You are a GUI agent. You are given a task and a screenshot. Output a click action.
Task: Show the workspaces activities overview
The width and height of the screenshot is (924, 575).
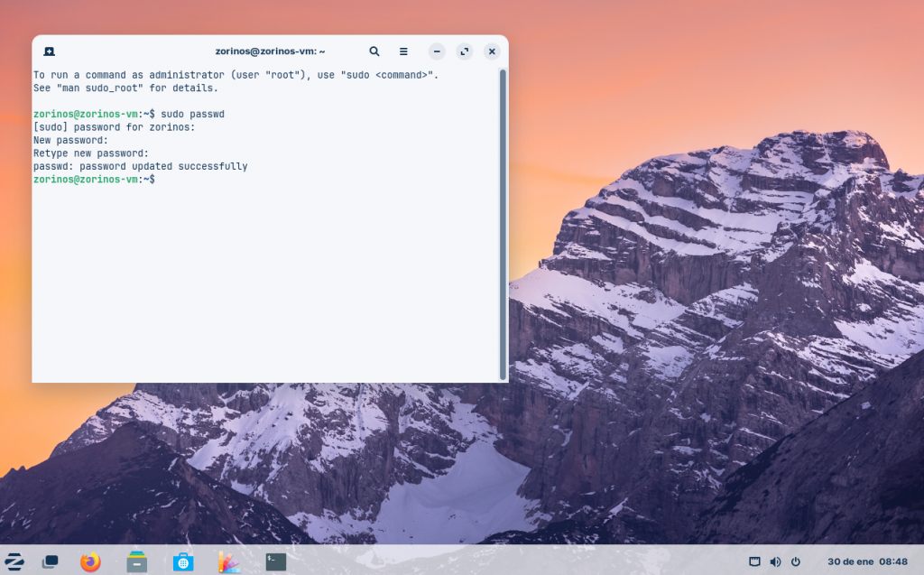pyautogui.click(x=51, y=561)
